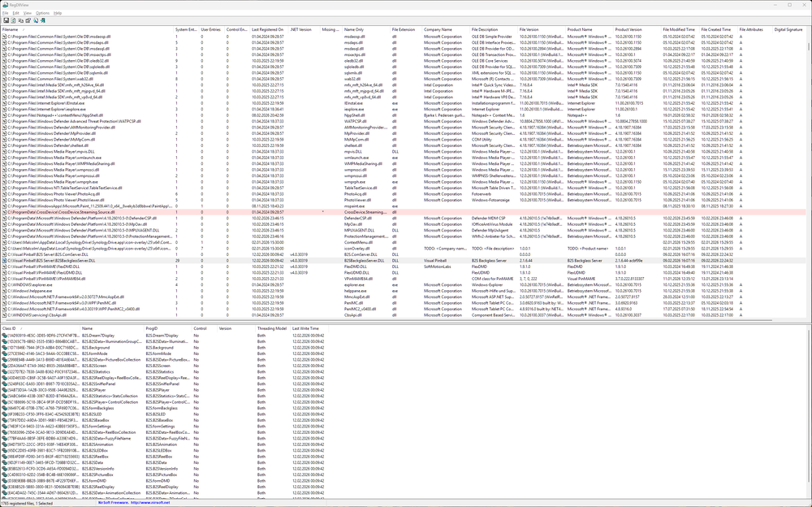Click the upper file list vertical scrollbar

[809, 174]
